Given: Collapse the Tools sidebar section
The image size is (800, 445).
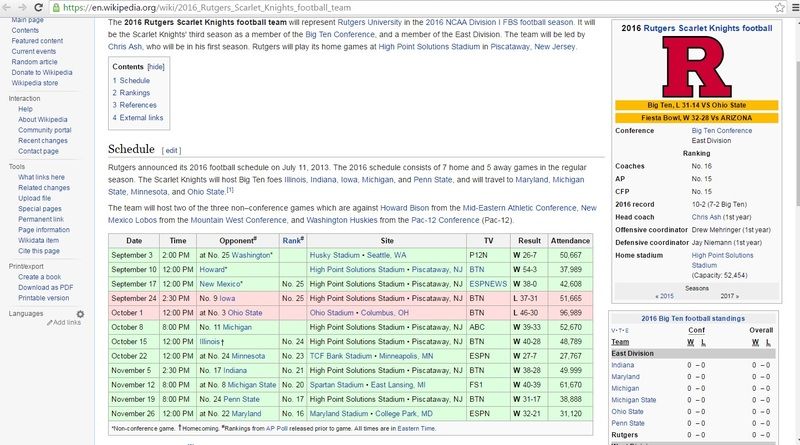Looking at the screenshot, I should tap(17, 167).
